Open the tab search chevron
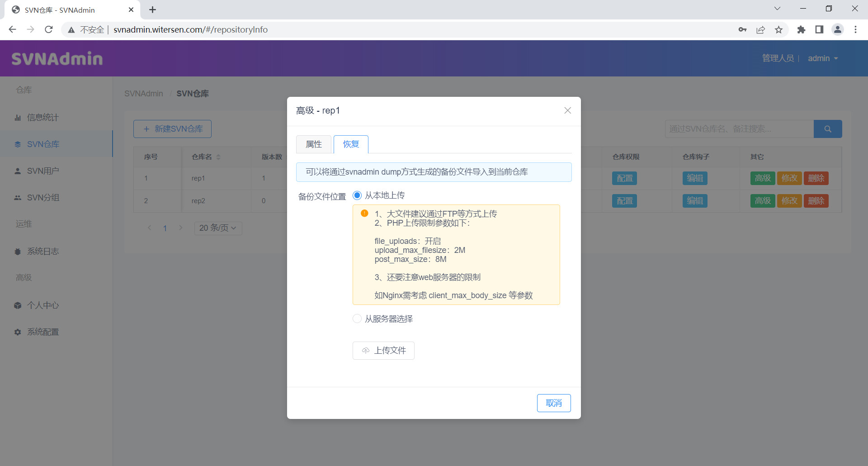 (x=777, y=9)
